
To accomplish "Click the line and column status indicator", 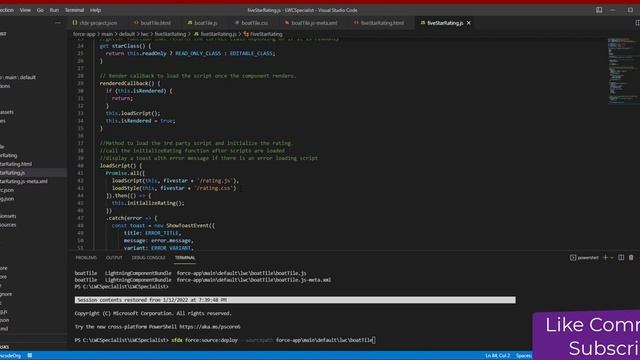I will tap(497, 356).
